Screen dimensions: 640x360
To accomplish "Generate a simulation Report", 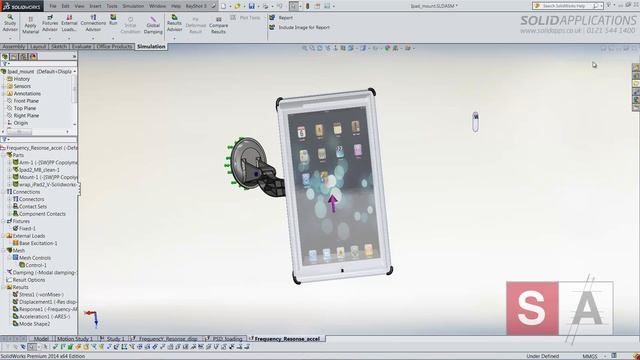I will pos(281,18).
